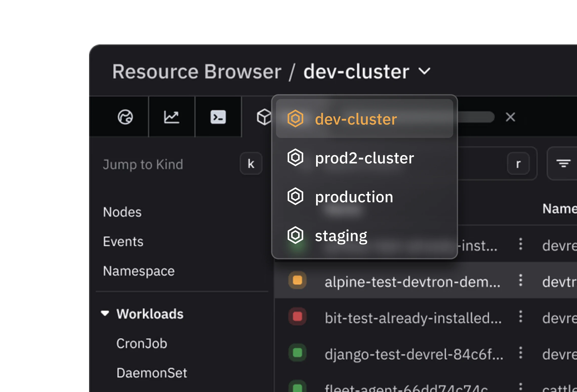
Task: Open kebab menu for django-test-devrel row
Action: [520, 353]
